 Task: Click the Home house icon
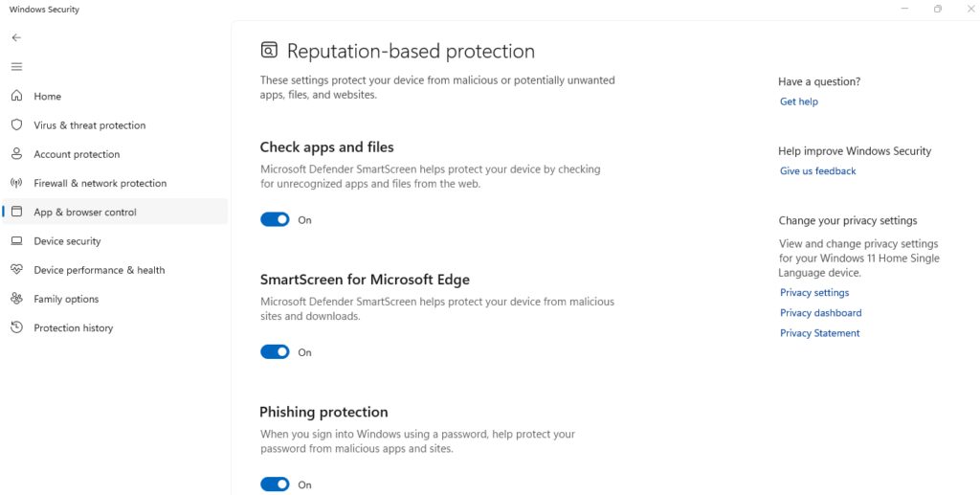coord(16,96)
